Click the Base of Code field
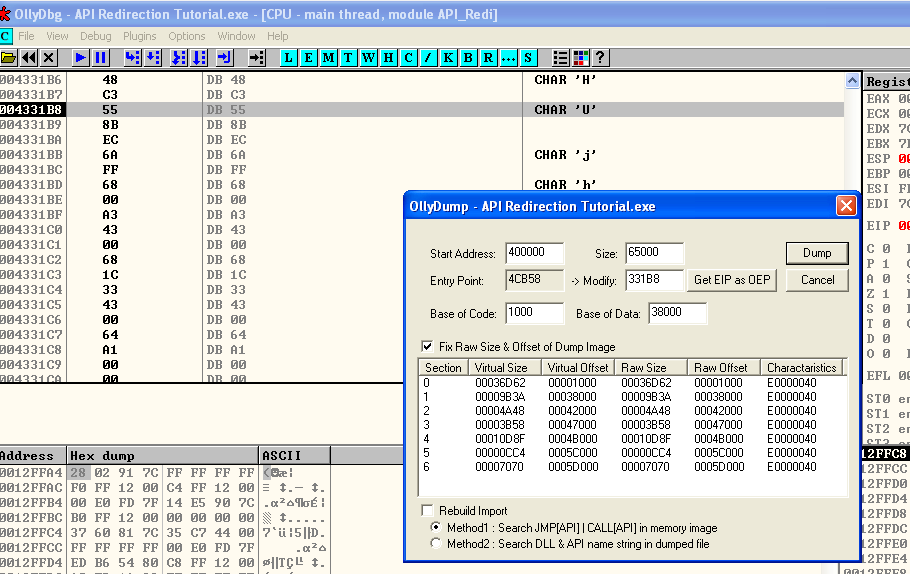Screen dimensions: 910x574 [x=535, y=313]
